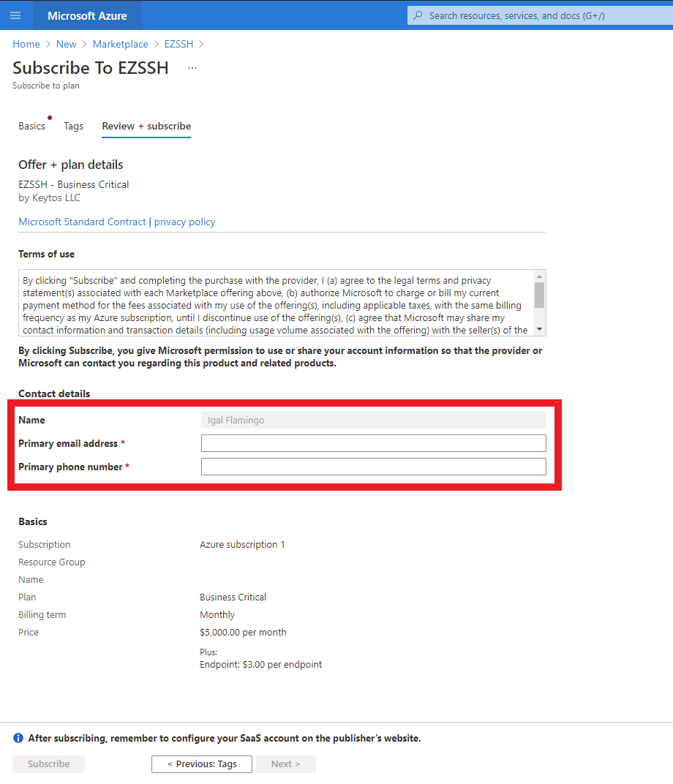Open the privacy policy link
Screen dimensions: 673x784
(184, 222)
